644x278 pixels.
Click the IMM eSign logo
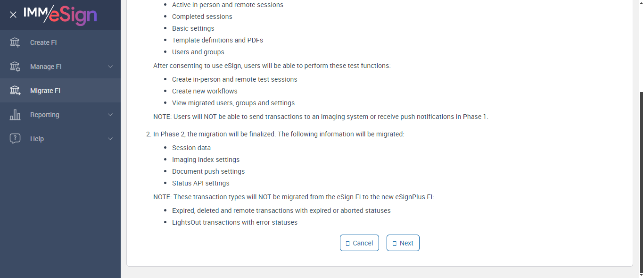coord(60,15)
